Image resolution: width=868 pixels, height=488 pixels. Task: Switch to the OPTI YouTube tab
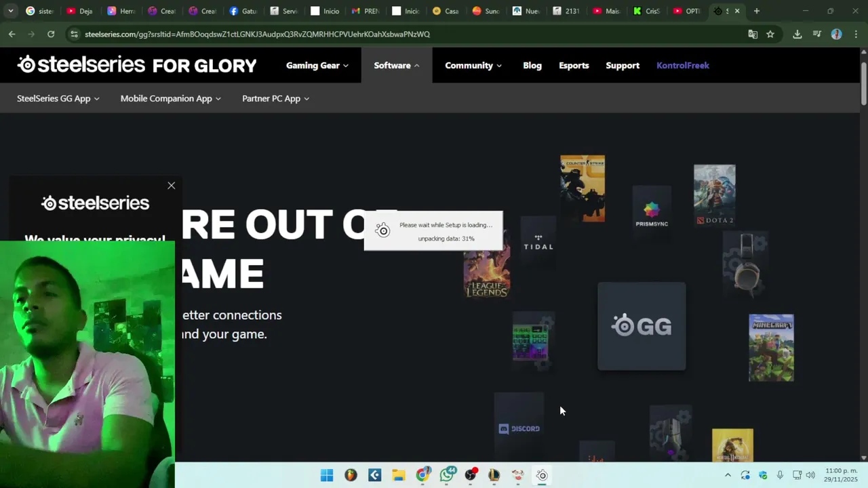[686, 11]
